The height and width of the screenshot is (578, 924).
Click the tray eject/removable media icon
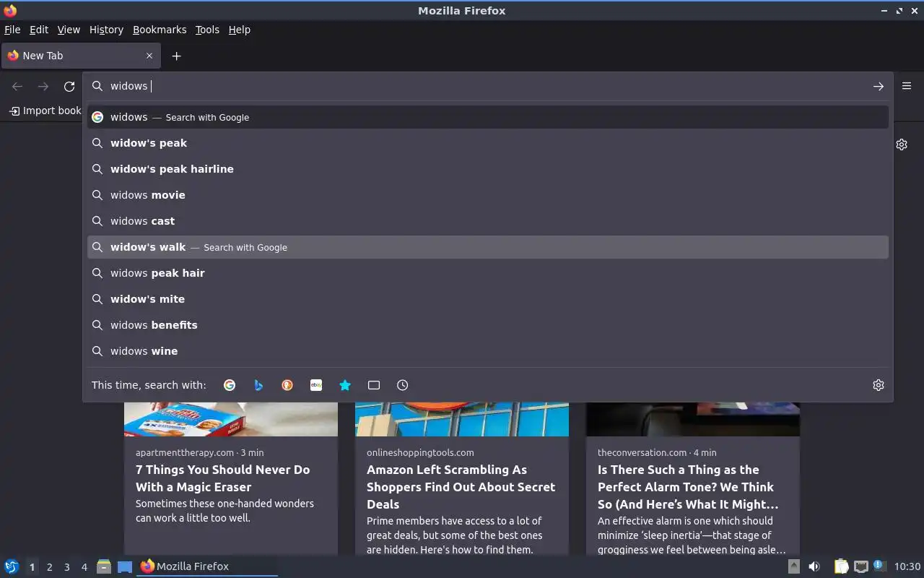[793, 566]
